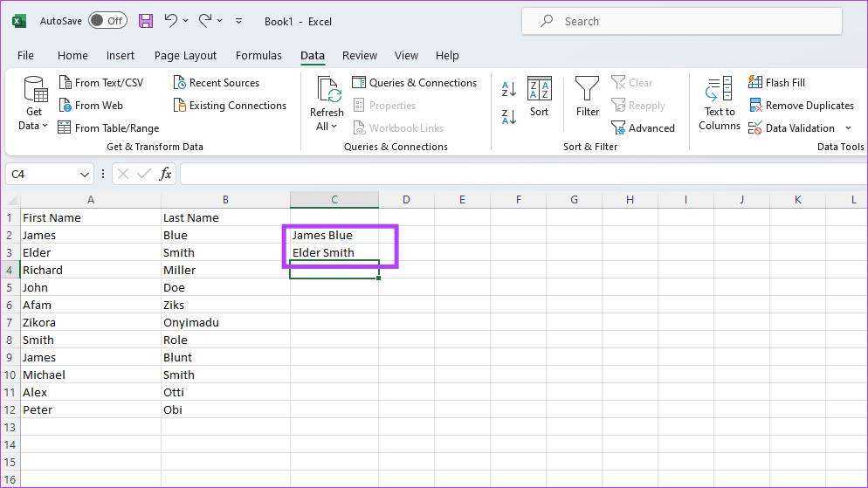Click the Refresh All icon
Image resolution: width=868 pixels, height=488 pixels.
(327, 90)
